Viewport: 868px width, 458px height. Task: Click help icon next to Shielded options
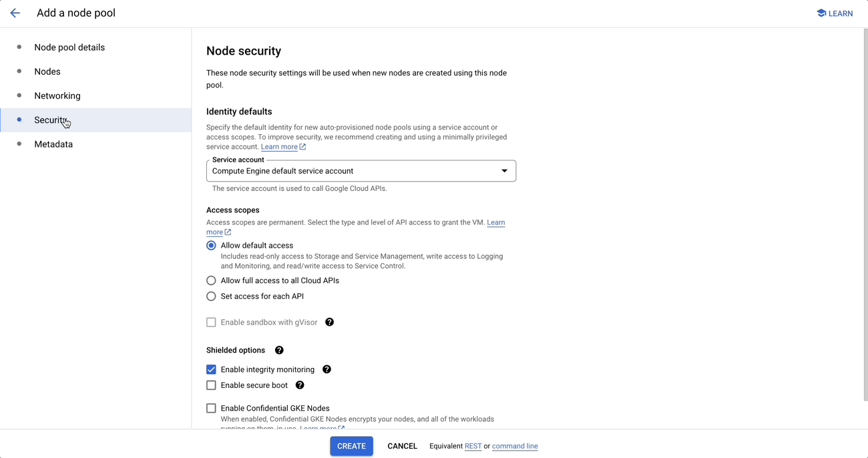click(x=279, y=351)
